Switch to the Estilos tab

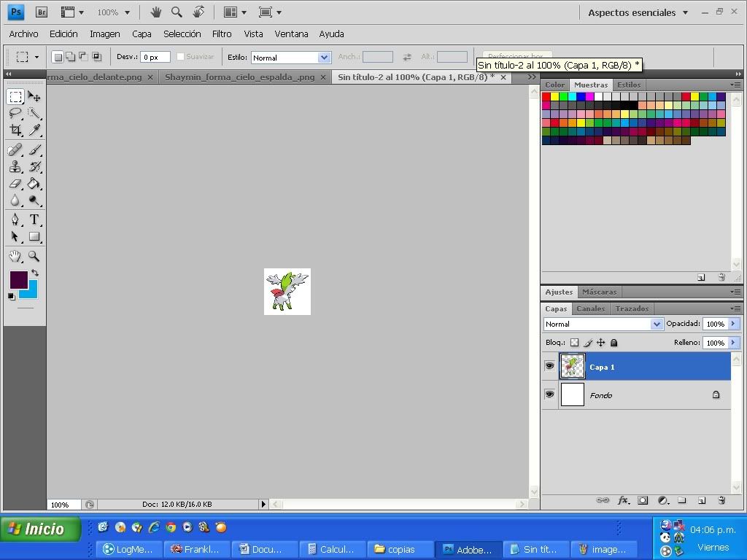tap(629, 85)
